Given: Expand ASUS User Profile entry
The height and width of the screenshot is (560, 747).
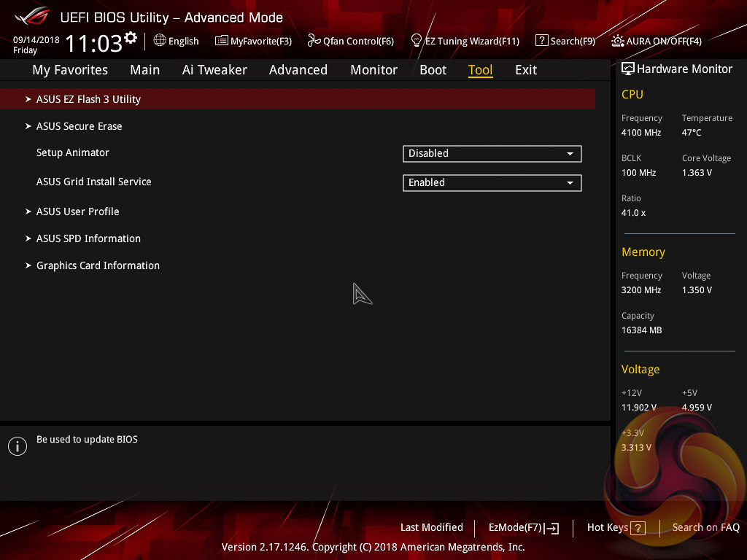Looking at the screenshot, I should point(77,211).
